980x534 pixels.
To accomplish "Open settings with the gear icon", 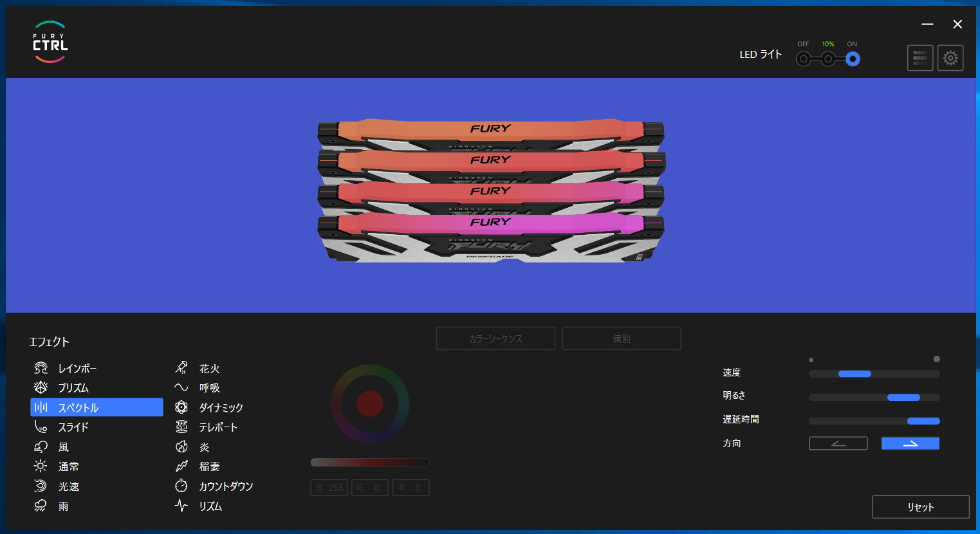I will (x=950, y=58).
